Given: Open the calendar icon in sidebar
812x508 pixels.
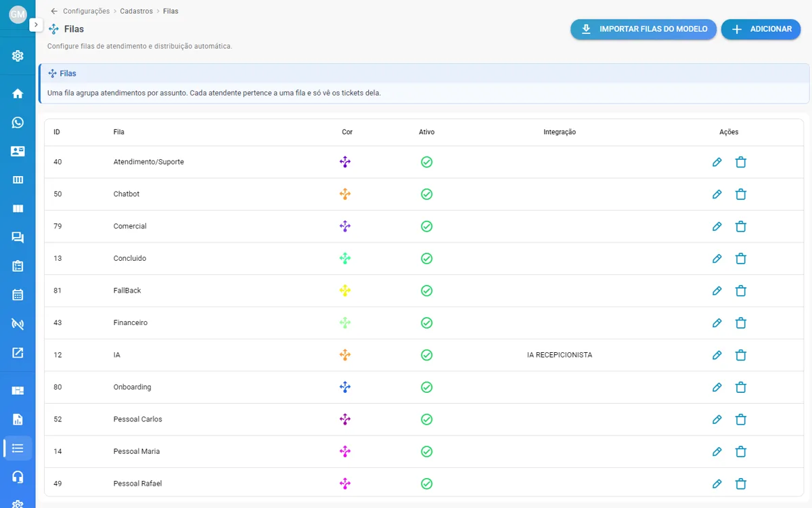Looking at the screenshot, I should pyautogui.click(x=18, y=295).
